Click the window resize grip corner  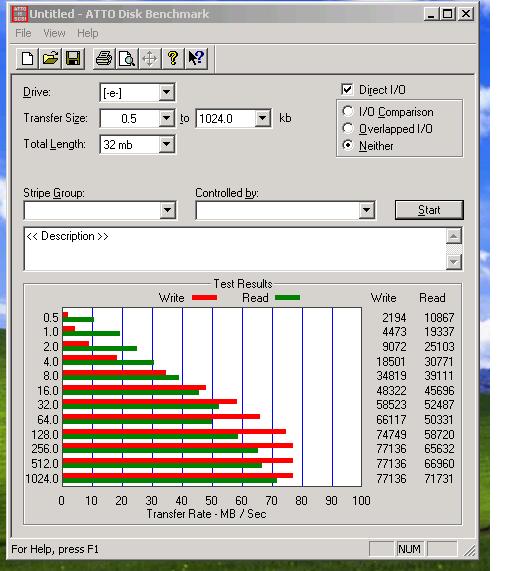click(x=469, y=550)
